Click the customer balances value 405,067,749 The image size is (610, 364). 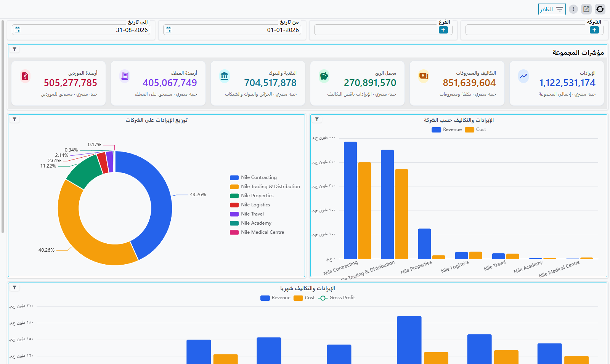pyautogui.click(x=170, y=83)
